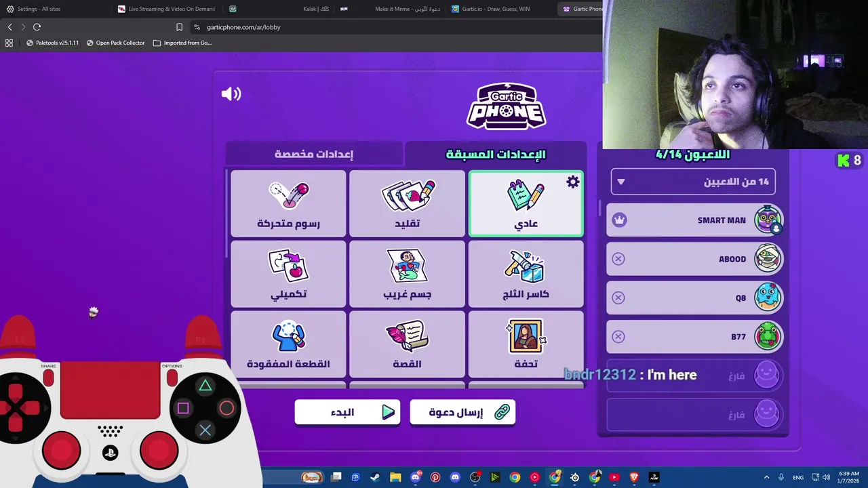
Task: Open Brave browser from the taskbar
Action: click(x=634, y=477)
